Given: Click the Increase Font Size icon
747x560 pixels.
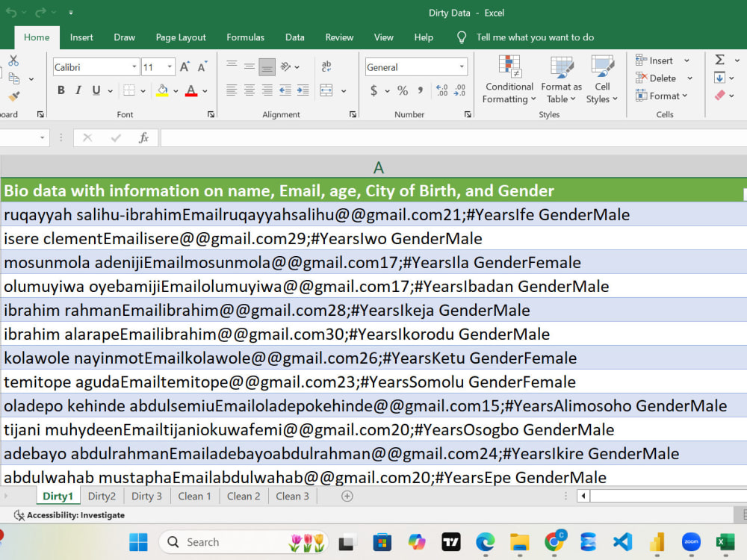Looking at the screenshot, I should (185, 67).
